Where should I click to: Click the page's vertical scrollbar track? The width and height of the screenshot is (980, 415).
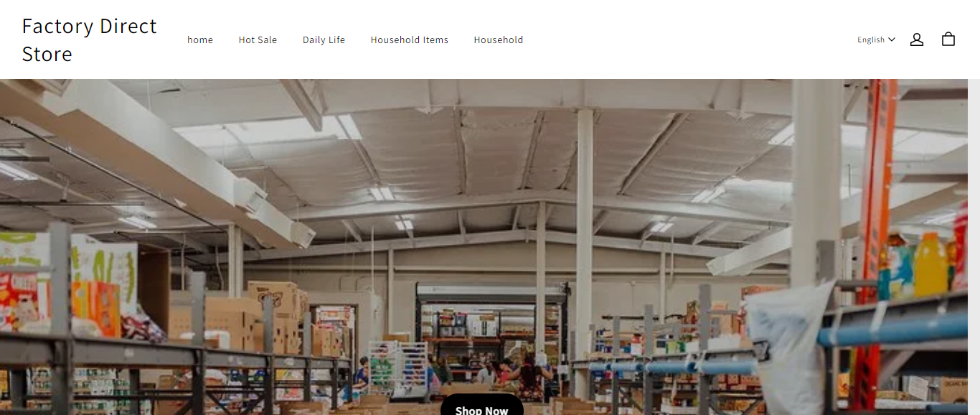coord(974,247)
